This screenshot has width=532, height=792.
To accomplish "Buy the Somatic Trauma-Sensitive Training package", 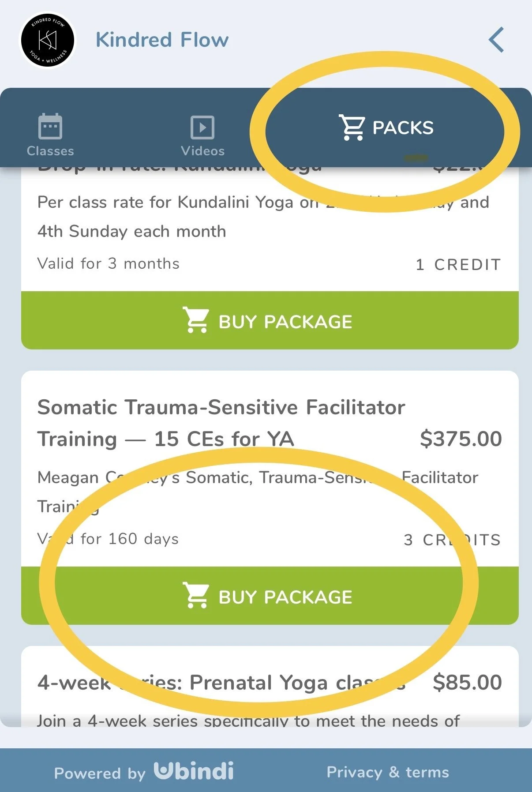I will pos(270,596).
